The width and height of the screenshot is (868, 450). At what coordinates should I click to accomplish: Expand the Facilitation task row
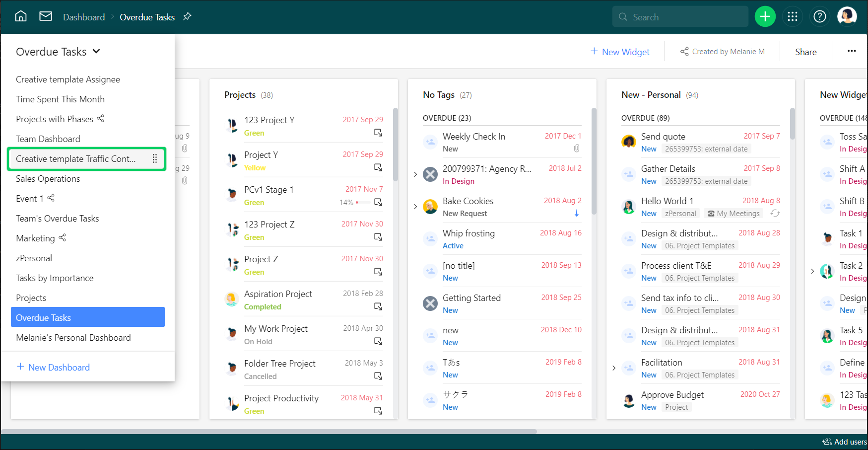pyautogui.click(x=614, y=368)
